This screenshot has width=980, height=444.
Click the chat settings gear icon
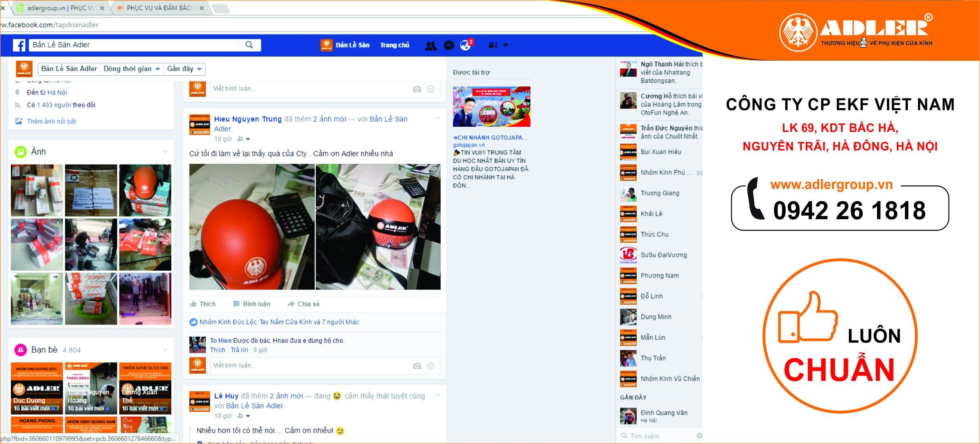(x=699, y=436)
